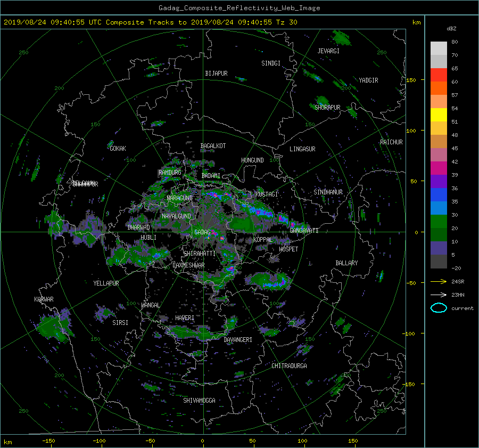
Task: Click the RAICHUR city label
Action: (391, 142)
